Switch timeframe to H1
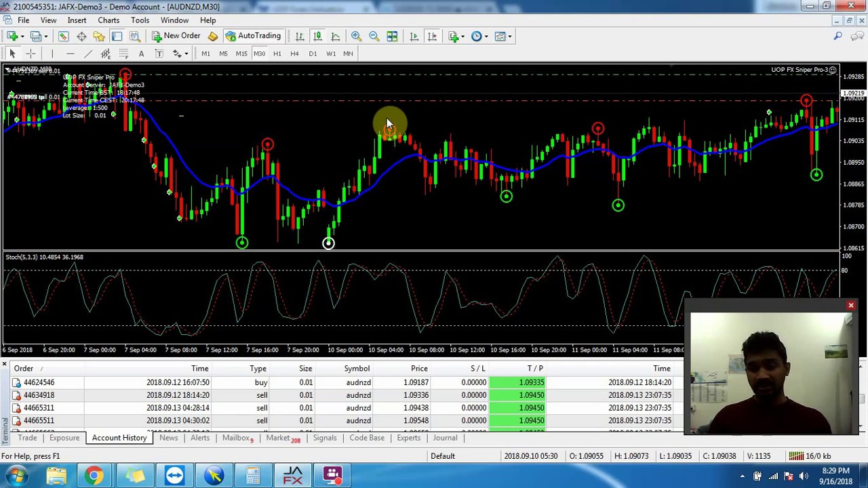This screenshot has width=868, height=488. click(x=277, y=54)
